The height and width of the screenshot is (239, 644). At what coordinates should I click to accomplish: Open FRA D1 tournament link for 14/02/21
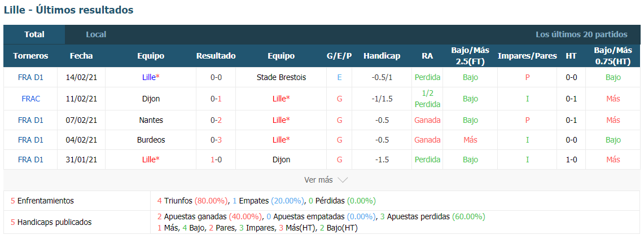(30, 77)
